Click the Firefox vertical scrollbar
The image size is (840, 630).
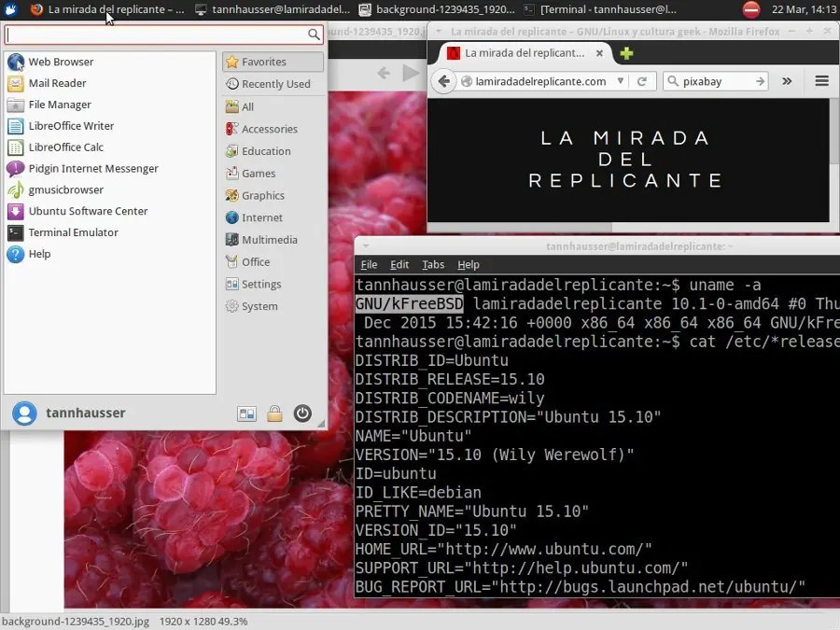tap(835, 132)
